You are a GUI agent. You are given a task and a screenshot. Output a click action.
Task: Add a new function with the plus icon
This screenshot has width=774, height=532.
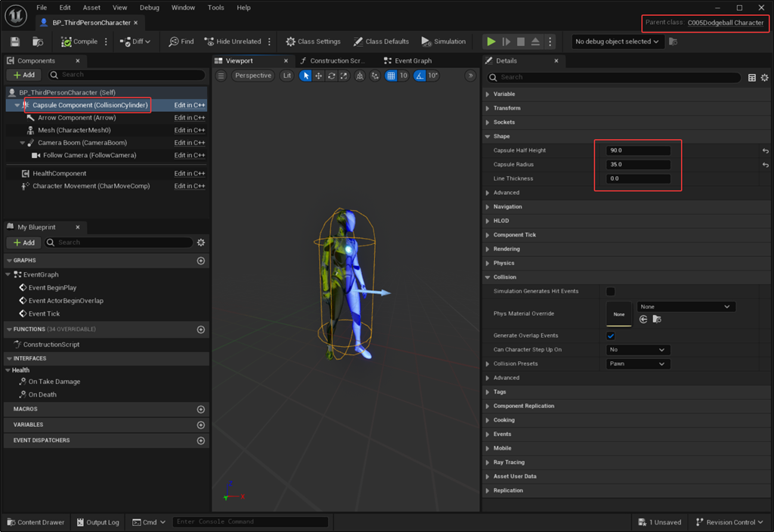click(201, 329)
